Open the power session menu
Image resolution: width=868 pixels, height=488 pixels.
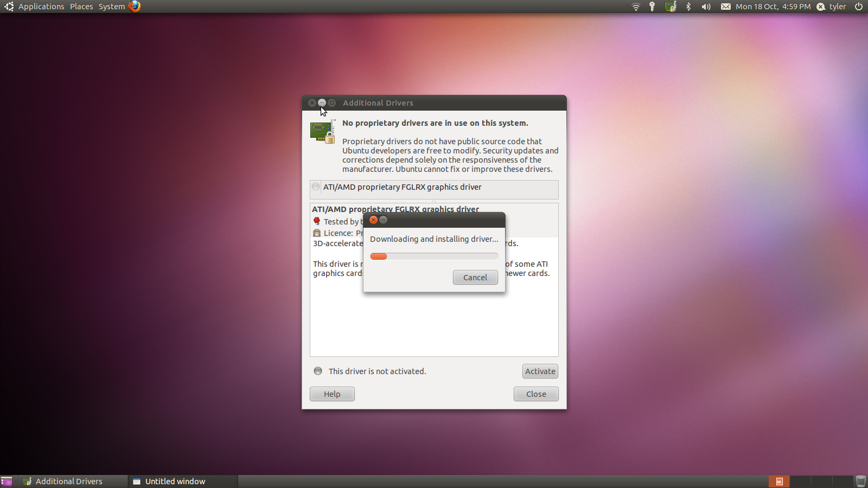859,7
